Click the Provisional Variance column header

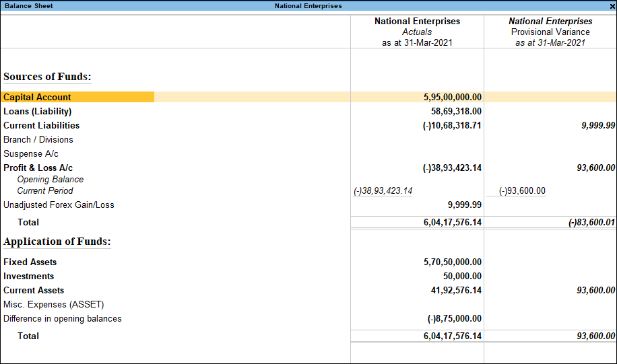[x=550, y=32]
